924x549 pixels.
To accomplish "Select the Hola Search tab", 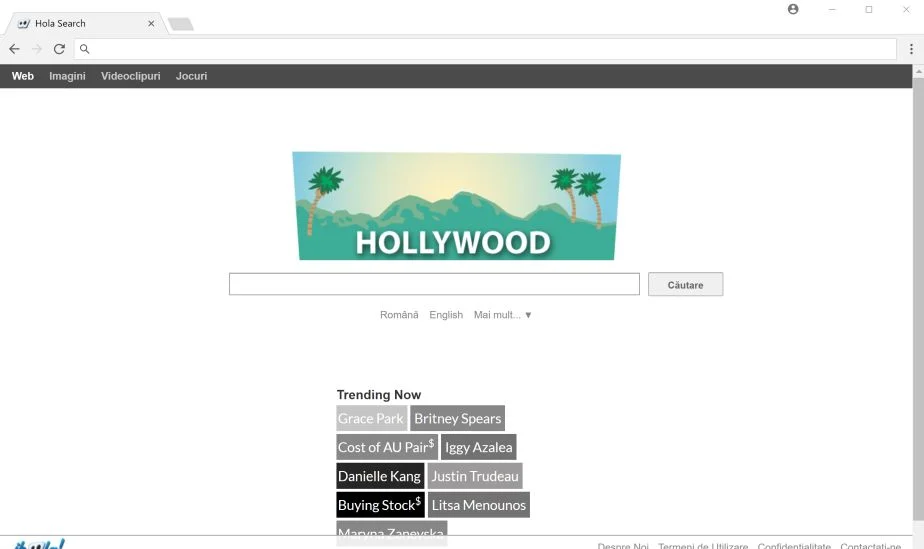I will click(x=86, y=24).
